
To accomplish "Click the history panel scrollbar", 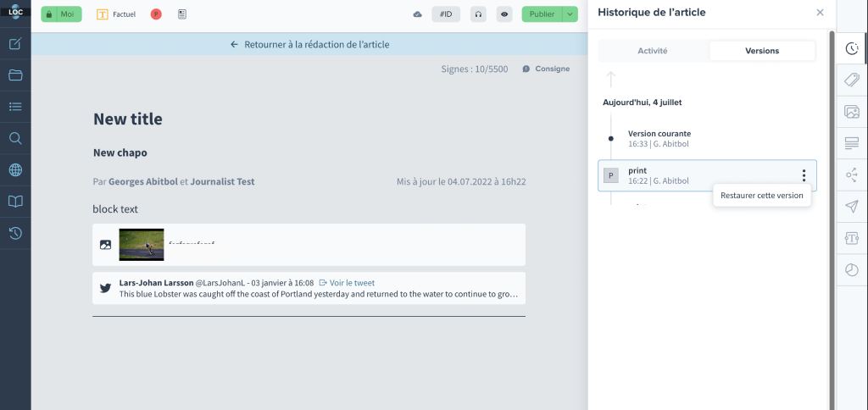I will click(x=832, y=220).
